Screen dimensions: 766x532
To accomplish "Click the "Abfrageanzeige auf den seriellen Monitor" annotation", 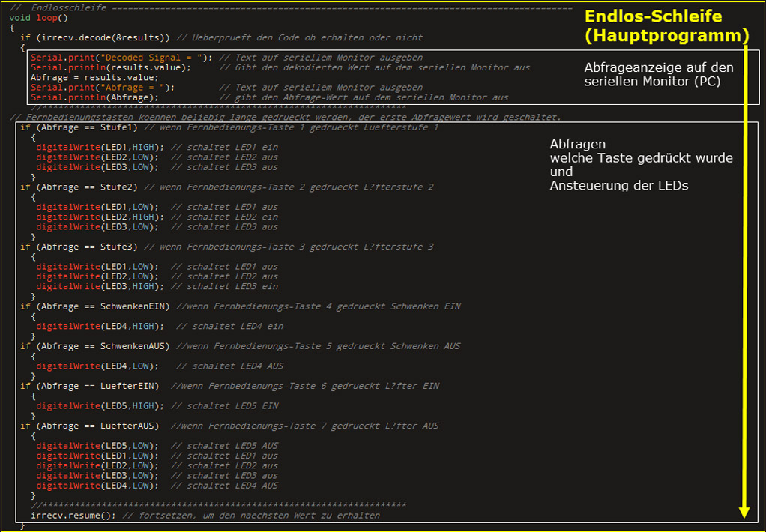I will tap(658, 74).
